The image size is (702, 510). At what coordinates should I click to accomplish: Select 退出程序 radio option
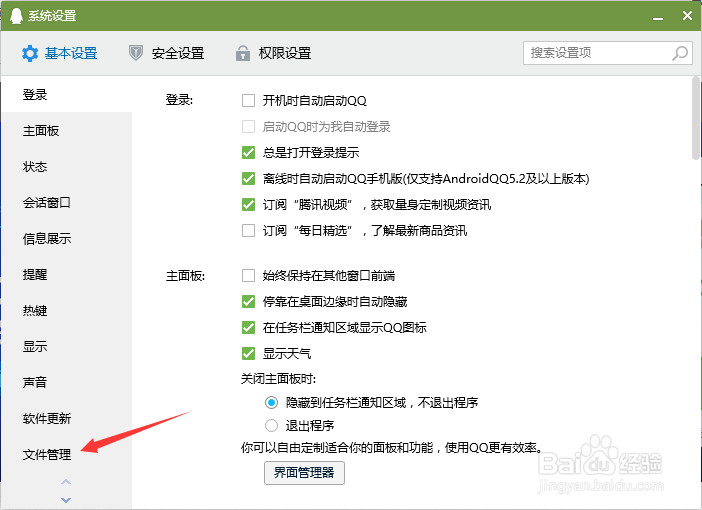[x=271, y=425]
